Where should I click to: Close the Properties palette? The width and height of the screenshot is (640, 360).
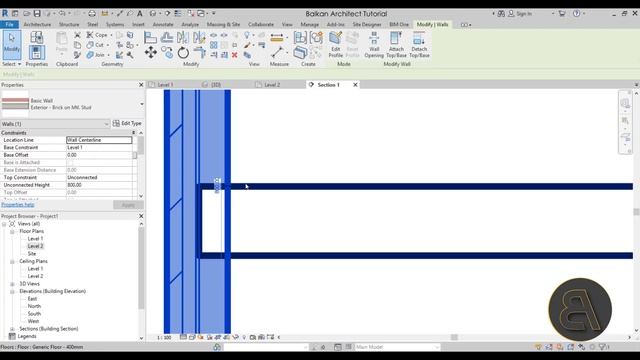pos(141,85)
